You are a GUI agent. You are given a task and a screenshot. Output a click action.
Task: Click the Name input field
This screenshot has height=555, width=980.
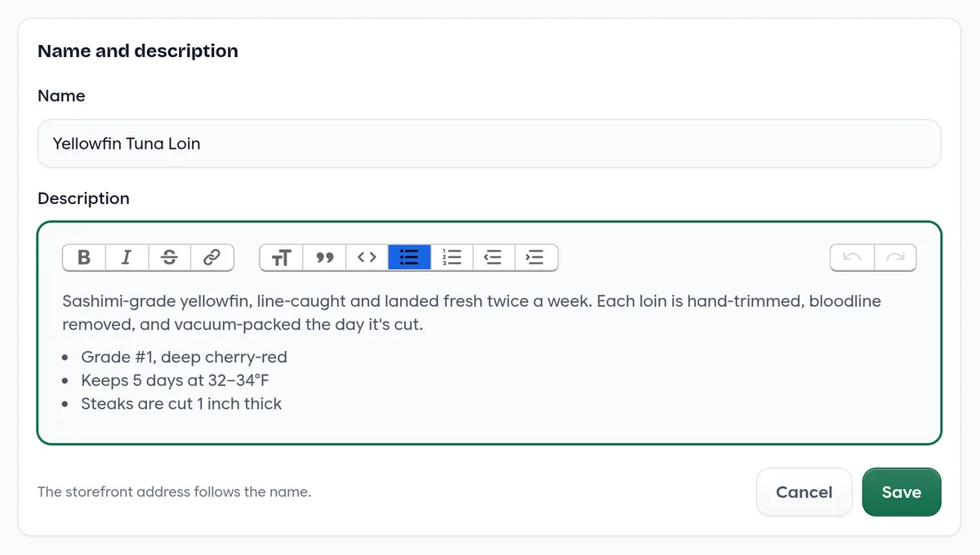(489, 144)
